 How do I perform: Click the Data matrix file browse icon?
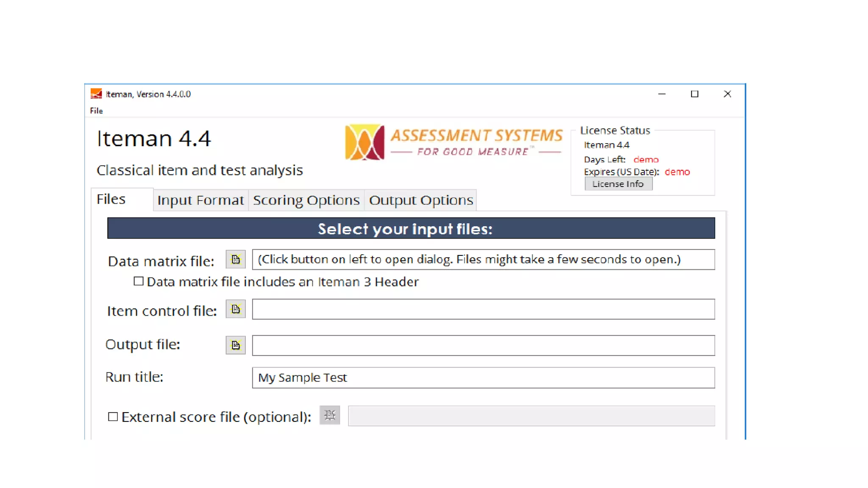pos(235,259)
